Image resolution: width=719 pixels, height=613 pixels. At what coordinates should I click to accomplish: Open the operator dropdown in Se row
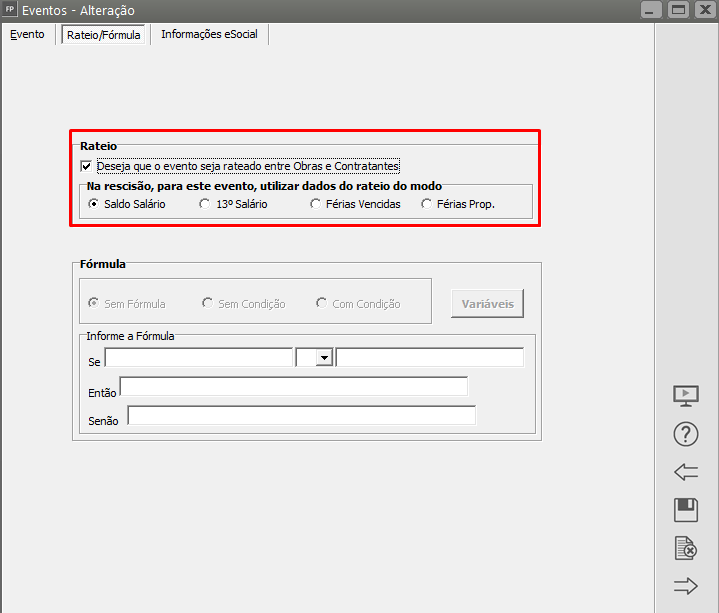[323, 358]
